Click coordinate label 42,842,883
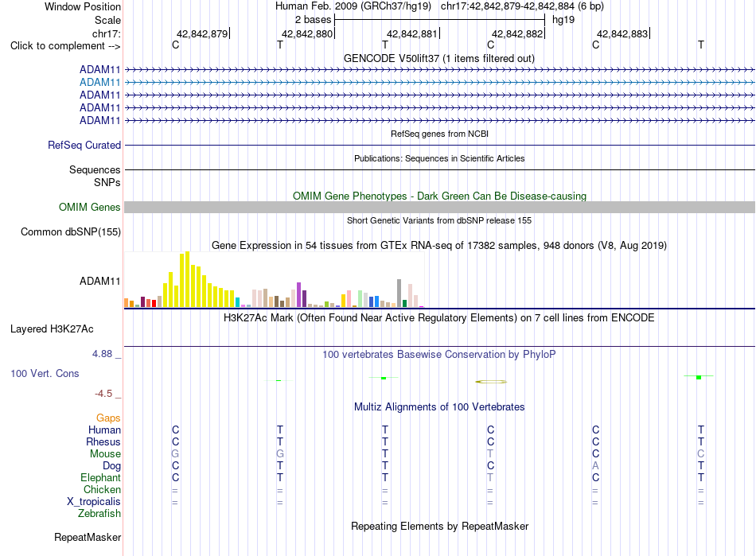Image resolution: width=756 pixels, height=556 pixels. (622, 33)
